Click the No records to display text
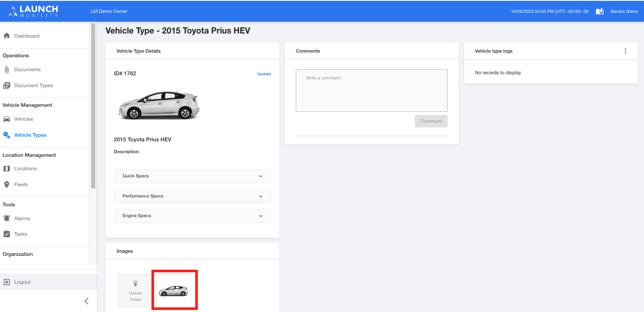 [498, 73]
